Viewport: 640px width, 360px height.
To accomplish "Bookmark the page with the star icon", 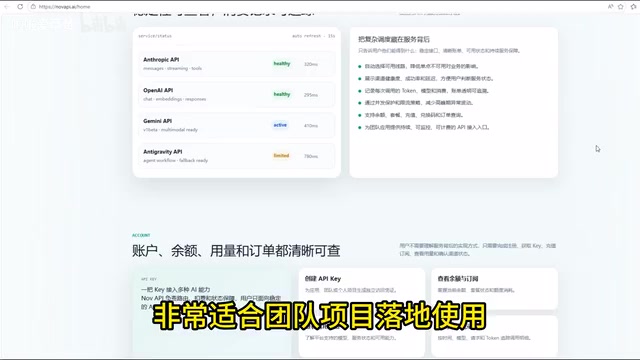I will pos(620,7).
